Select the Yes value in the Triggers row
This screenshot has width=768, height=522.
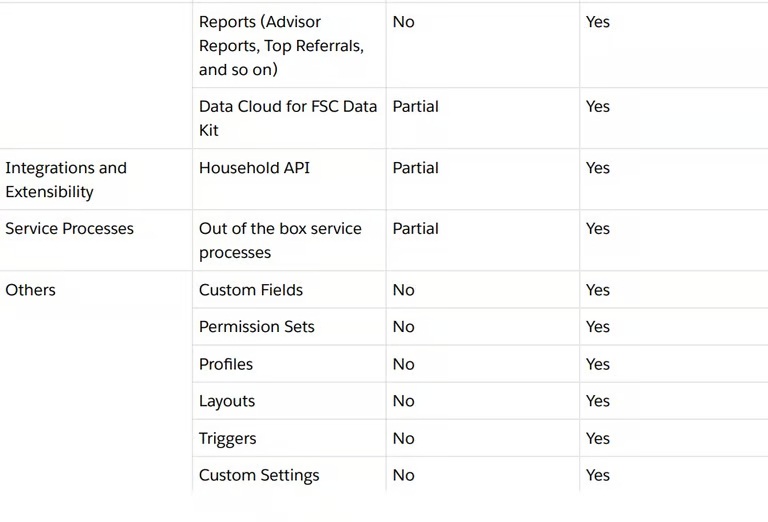tap(598, 438)
